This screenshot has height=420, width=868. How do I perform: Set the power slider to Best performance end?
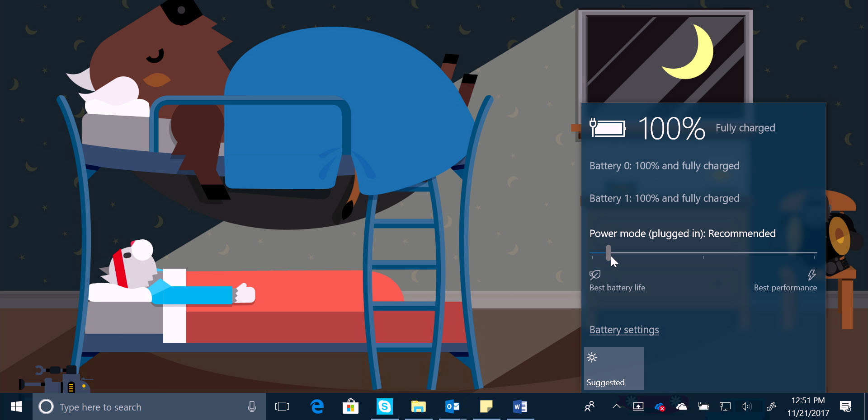[x=815, y=253]
